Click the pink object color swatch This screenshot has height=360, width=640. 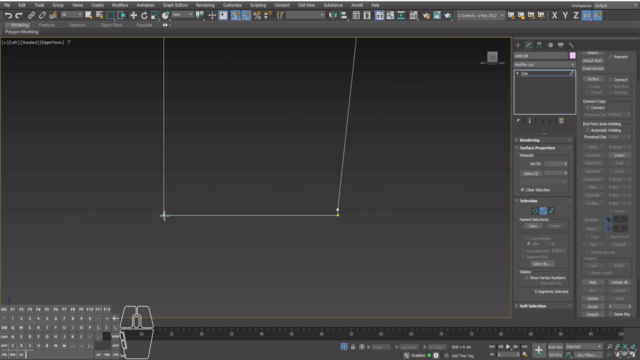pos(573,56)
